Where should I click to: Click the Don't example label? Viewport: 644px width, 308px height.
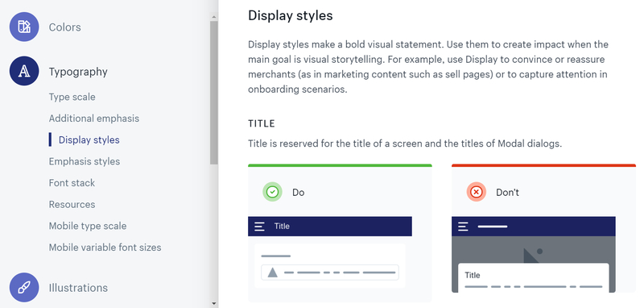pyautogui.click(x=507, y=193)
